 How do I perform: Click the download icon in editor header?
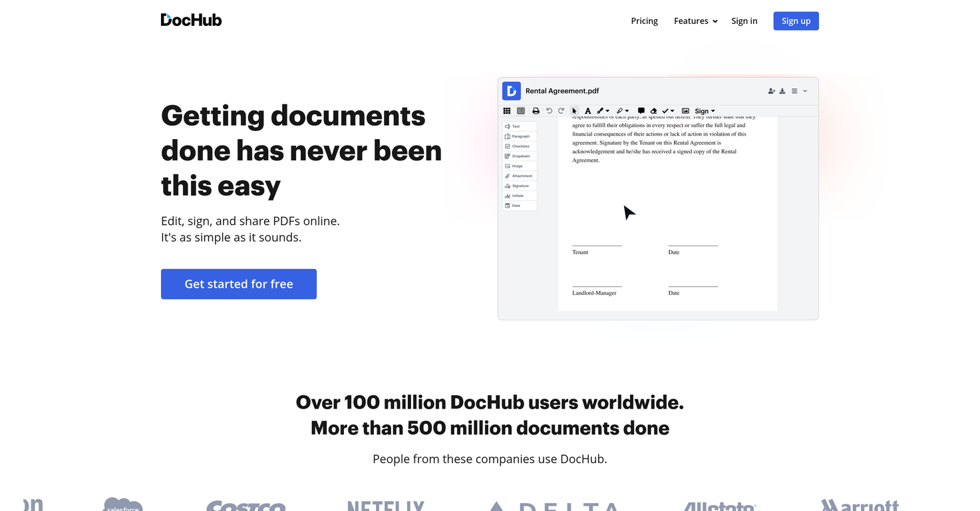pos(782,91)
